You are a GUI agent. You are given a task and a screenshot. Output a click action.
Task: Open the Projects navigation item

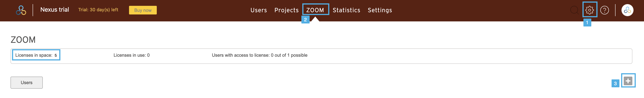coord(287,10)
